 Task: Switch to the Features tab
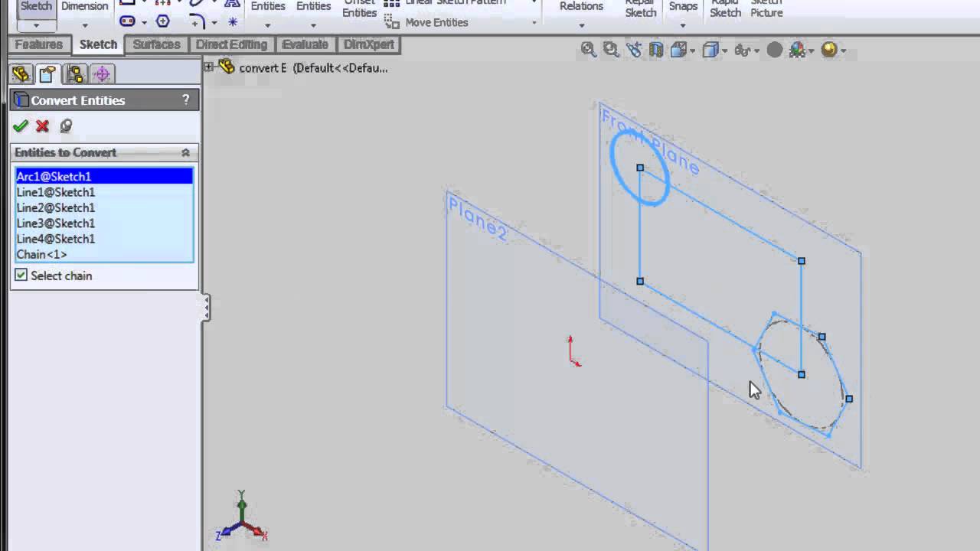38,44
